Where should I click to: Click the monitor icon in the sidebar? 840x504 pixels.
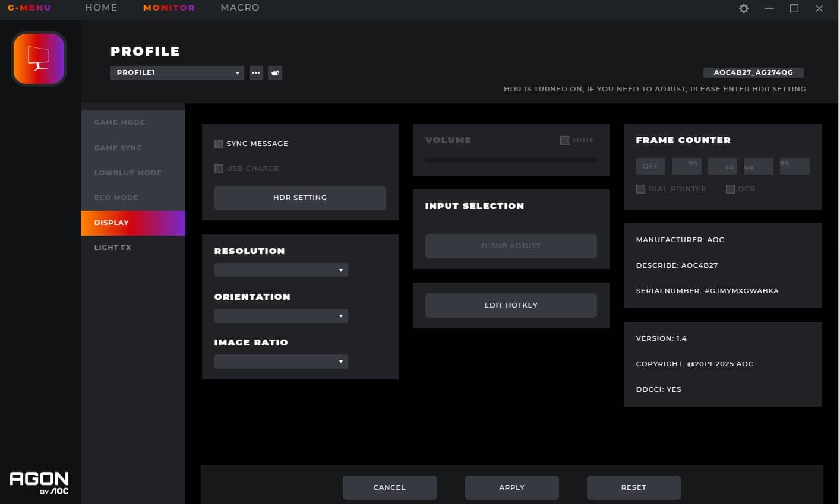(x=39, y=58)
